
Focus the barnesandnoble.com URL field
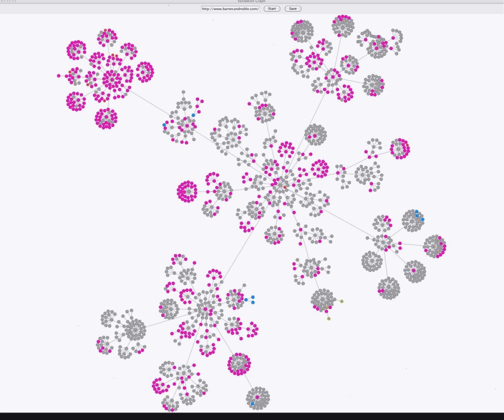click(x=231, y=8)
